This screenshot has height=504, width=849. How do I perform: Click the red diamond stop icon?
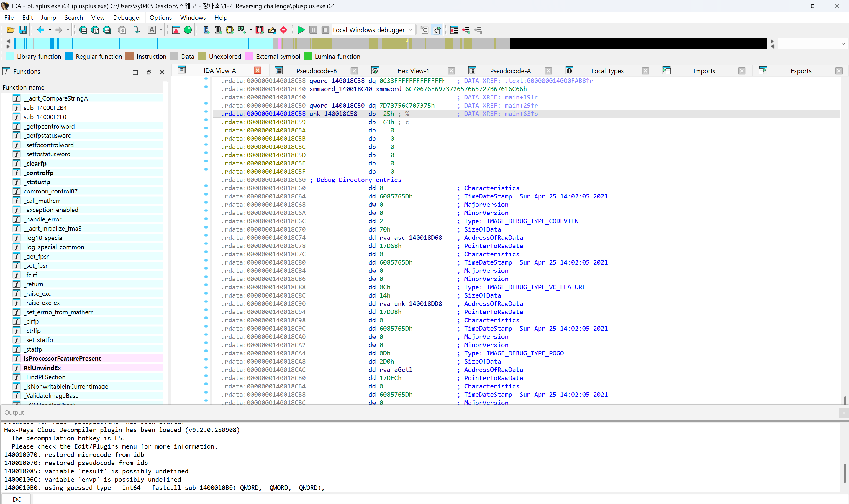pyautogui.click(x=283, y=30)
